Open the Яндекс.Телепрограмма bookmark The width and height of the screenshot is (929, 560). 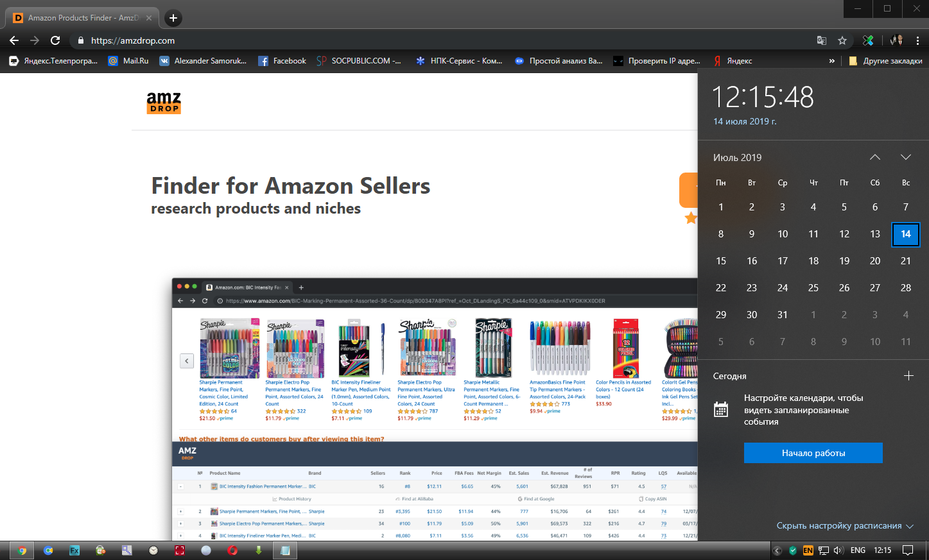pyautogui.click(x=54, y=61)
